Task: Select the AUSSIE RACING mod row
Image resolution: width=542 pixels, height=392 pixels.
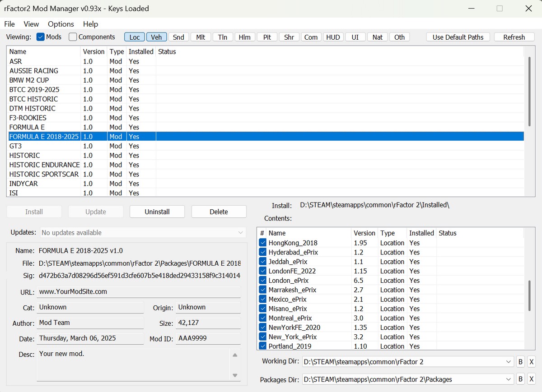Action: pyautogui.click(x=266, y=71)
